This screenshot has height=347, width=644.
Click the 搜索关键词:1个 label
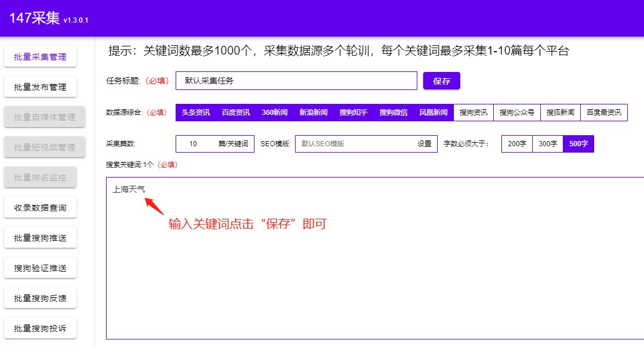click(x=130, y=164)
